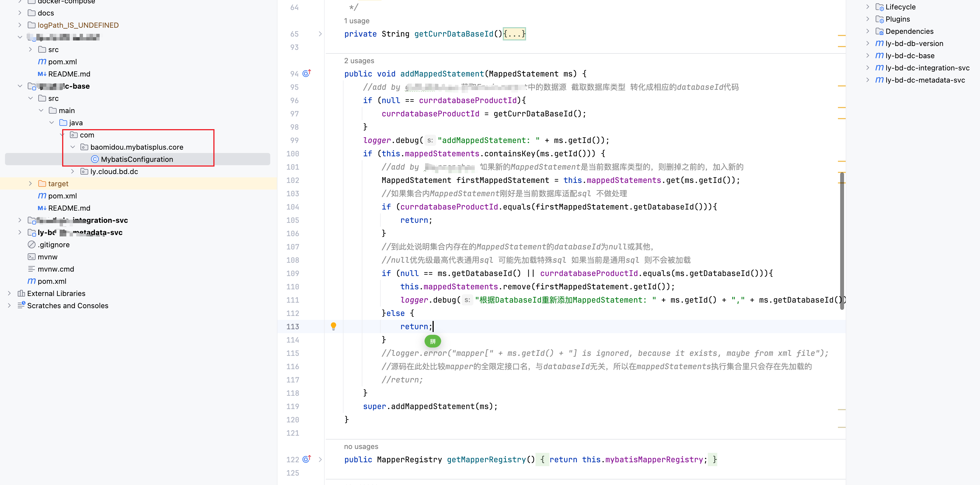Image resolution: width=980 pixels, height=485 pixels.
Task: Open the MybatisConfiguration class file
Action: [137, 159]
